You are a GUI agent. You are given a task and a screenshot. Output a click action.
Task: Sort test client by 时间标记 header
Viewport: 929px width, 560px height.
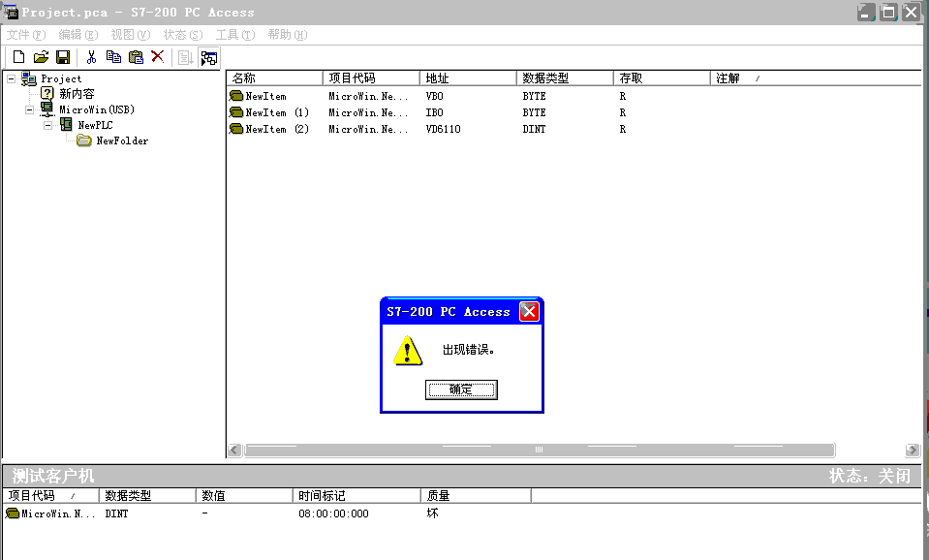click(x=356, y=495)
